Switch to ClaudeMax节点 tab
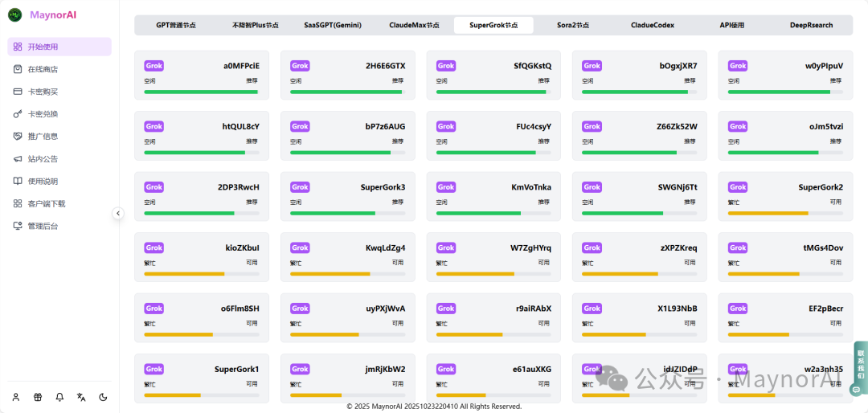 414,26
